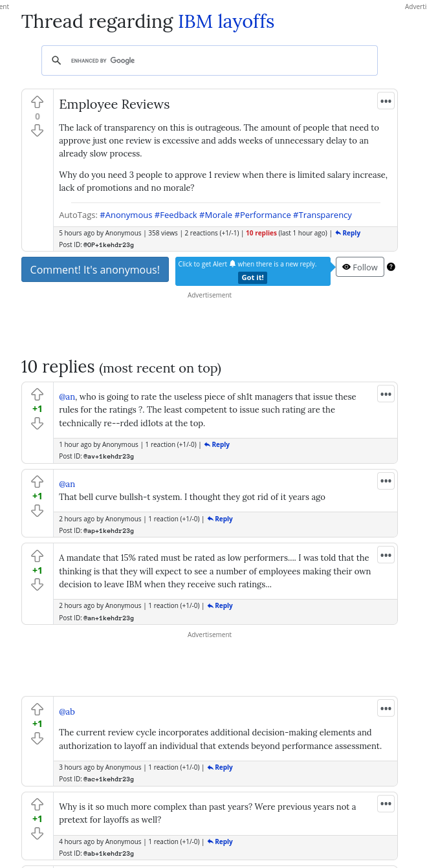This screenshot has height=868, width=427.
Task: Upvote the reply about useless managers
Action: 38,395
